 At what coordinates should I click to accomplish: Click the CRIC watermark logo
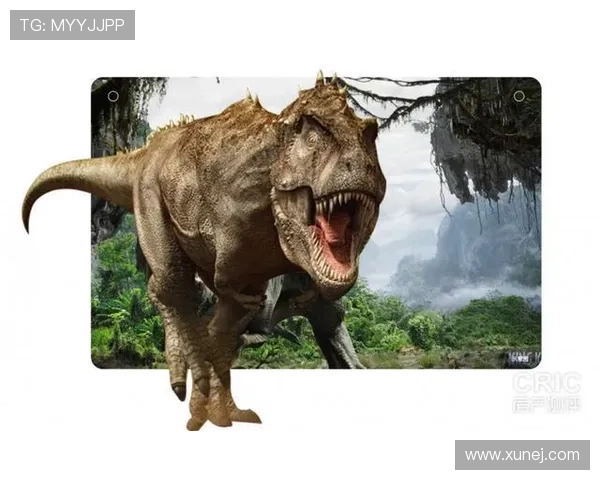546,393
